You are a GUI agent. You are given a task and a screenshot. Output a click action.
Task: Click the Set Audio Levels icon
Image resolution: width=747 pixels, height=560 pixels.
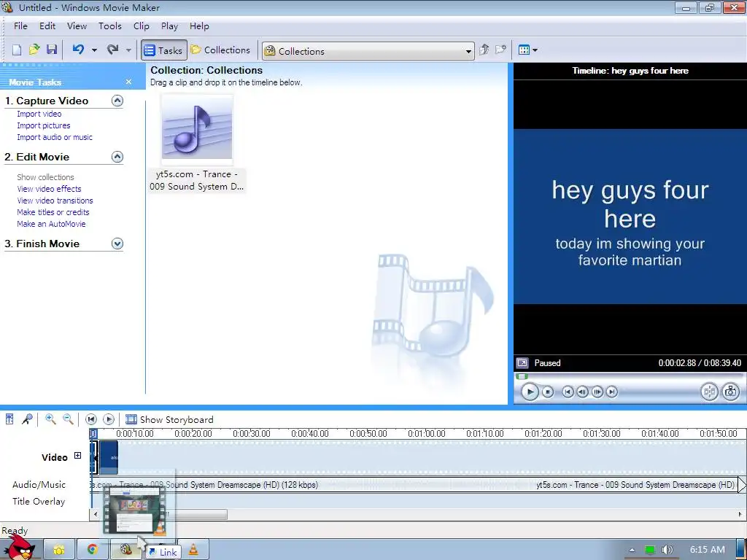9,419
